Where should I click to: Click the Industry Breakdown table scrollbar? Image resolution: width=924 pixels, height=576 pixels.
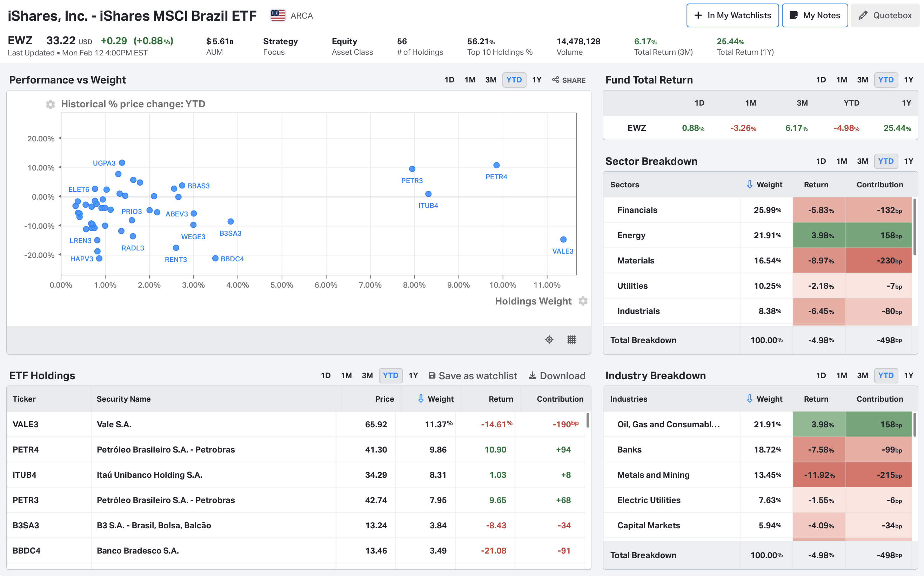coord(915,424)
